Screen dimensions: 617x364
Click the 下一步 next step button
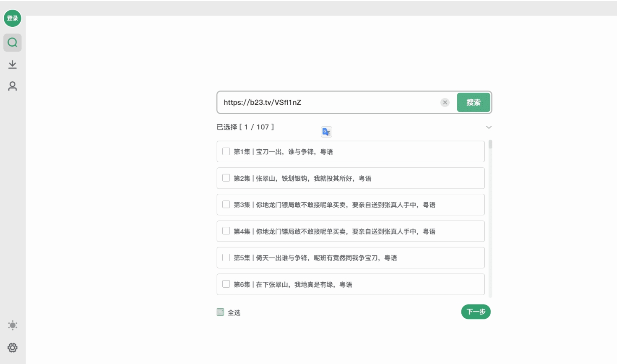click(x=476, y=312)
